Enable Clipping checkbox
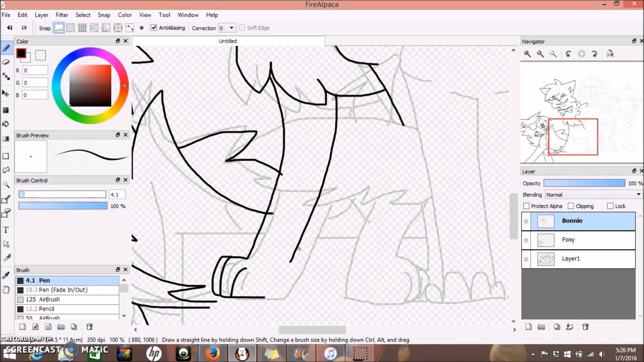The height and width of the screenshot is (362, 644). 571,206
